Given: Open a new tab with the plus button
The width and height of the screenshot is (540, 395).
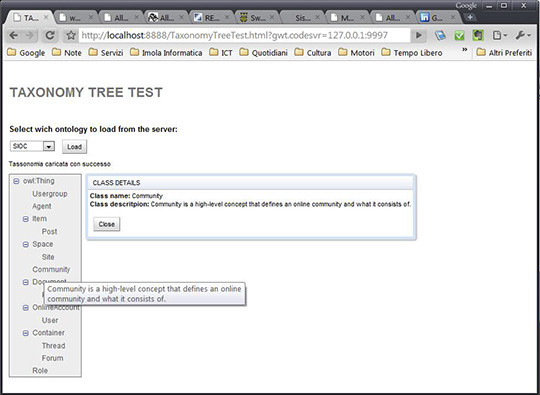Looking at the screenshot, I should click(x=470, y=17).
